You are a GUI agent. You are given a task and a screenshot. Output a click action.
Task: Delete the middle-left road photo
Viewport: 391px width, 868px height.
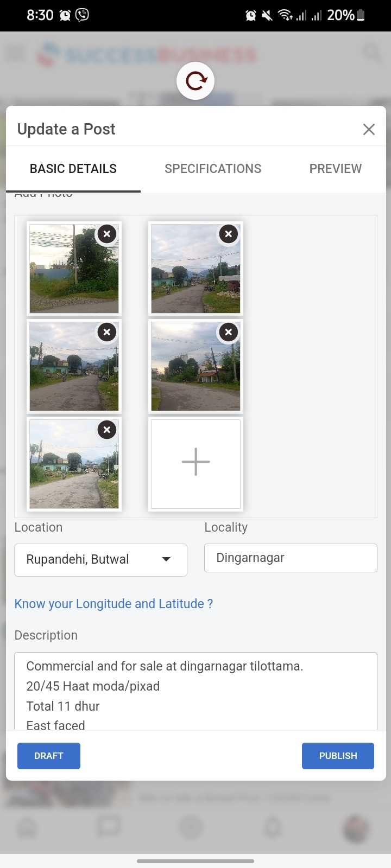pos(107,332)
